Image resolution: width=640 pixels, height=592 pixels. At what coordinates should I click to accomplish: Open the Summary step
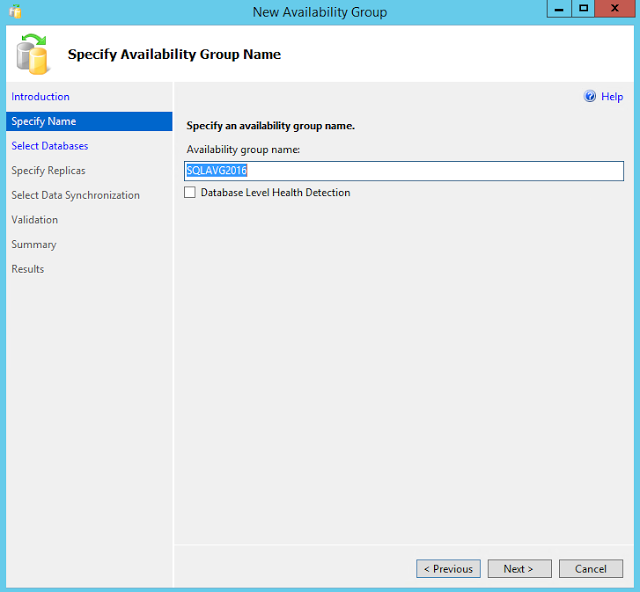[x=34, y=244]
